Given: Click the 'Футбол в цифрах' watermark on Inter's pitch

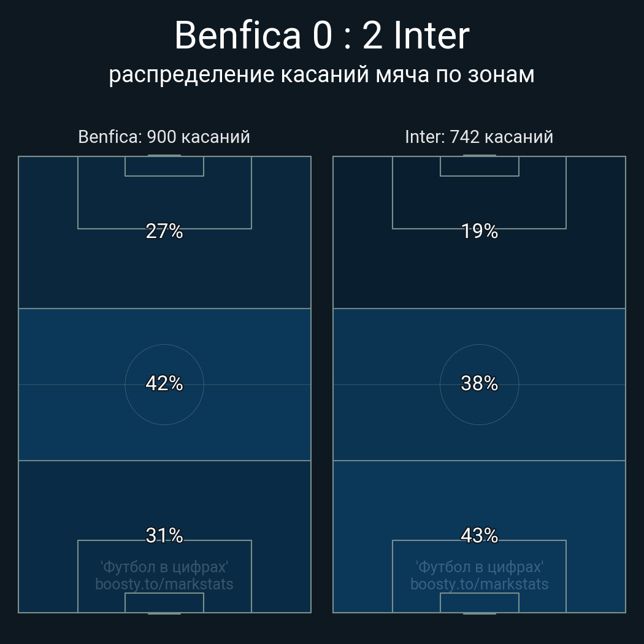Looking at the screenshot, I should tap(479, 567).
